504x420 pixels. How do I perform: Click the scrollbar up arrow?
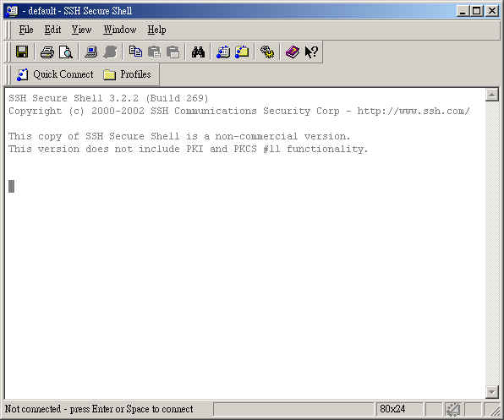pos(492,95)
